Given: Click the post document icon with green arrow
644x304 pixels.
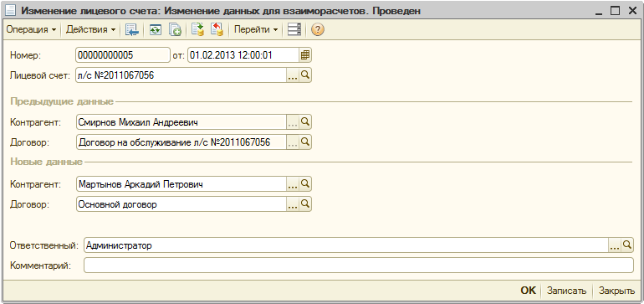Looking at the screenshot, I should pos(198,30).
